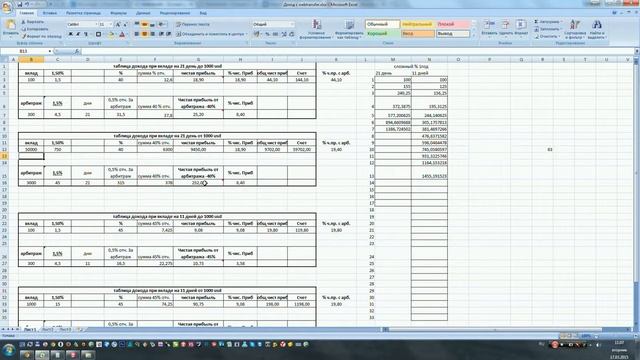Activate Формат по образцу format painter
This screenshot has height=360, width=640.
click(x=41, y=36)
